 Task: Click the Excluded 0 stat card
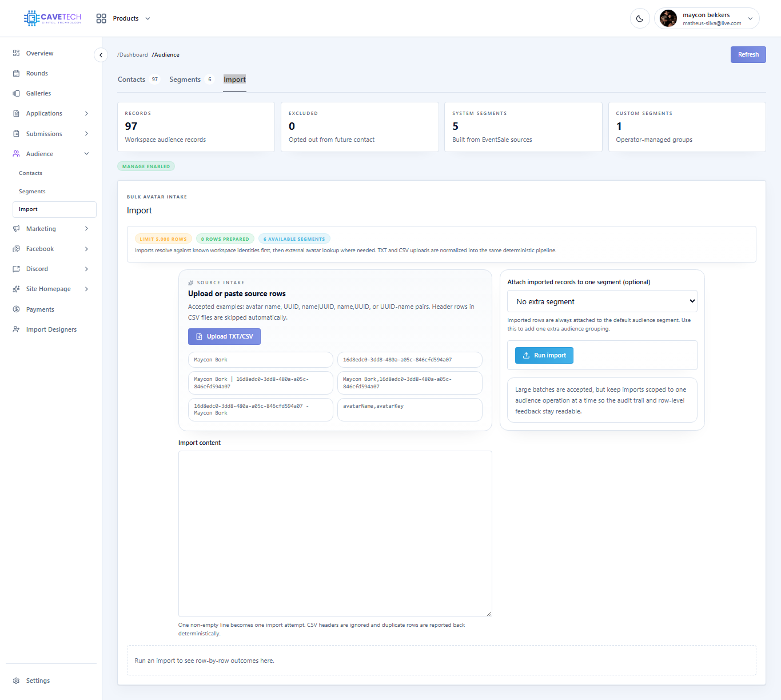click(360, 127)
